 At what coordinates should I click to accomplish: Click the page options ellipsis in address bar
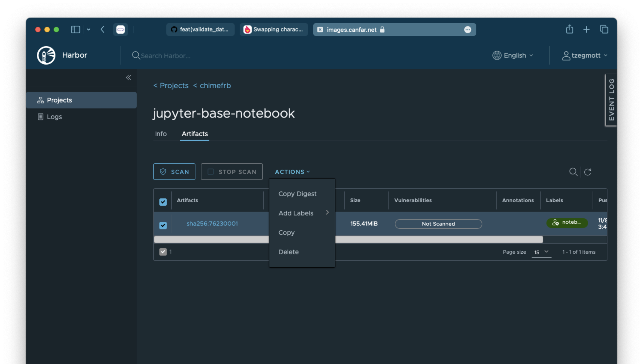tap(467, 30)
